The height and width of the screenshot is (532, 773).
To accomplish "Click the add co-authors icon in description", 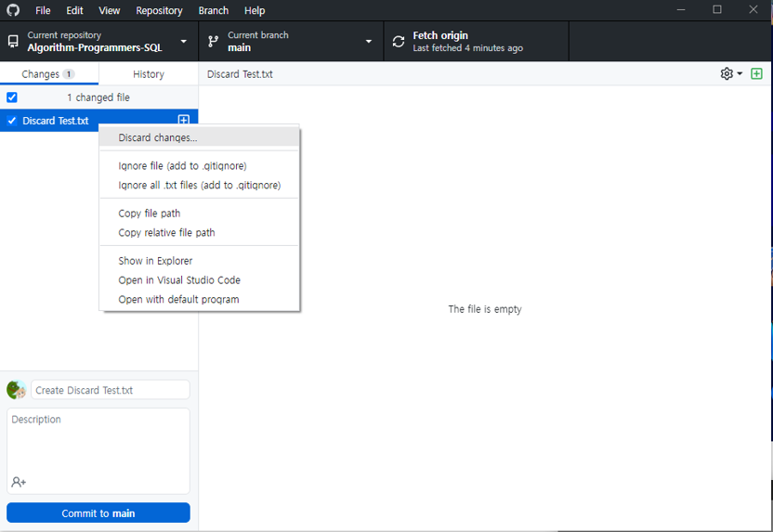I will (x=19, y=482).
